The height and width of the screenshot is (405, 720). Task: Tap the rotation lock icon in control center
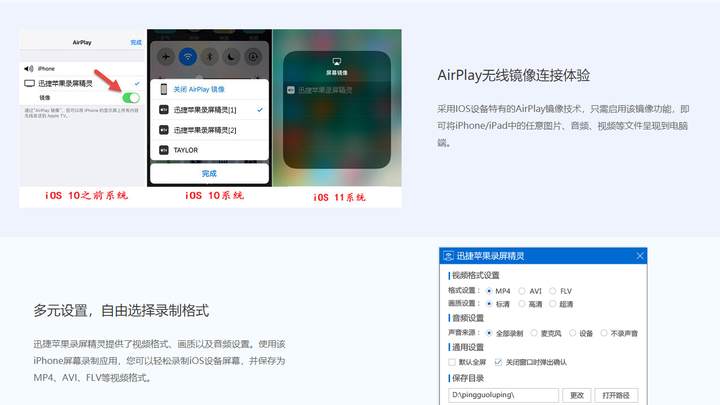tap(253, 57)
